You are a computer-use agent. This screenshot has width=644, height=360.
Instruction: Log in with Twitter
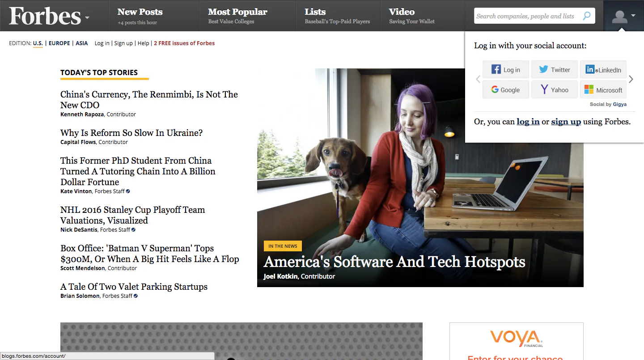pyautogui.click(x=555, y=70)
